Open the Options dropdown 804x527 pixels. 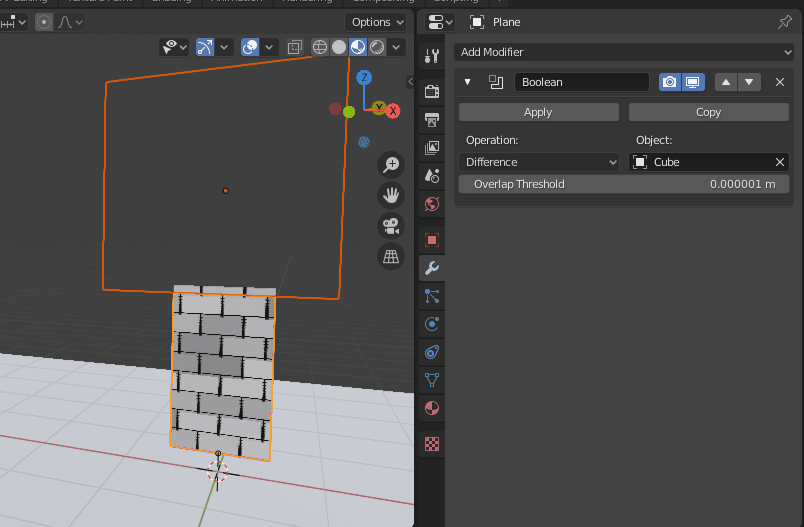point(377,22)
